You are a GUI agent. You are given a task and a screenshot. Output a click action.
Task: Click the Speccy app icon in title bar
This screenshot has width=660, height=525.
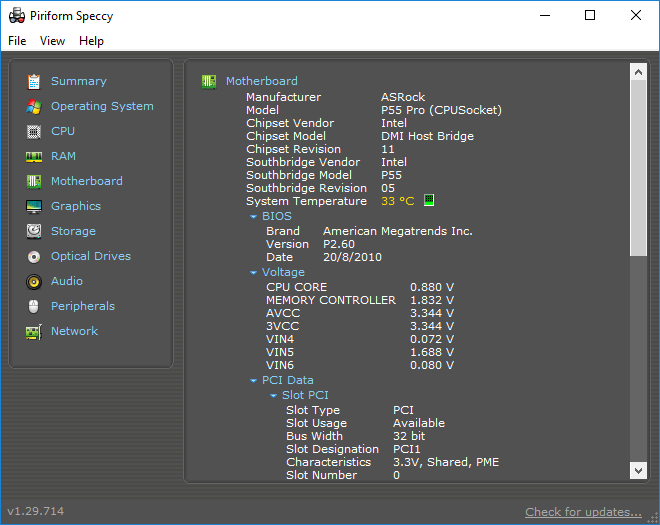17,16
